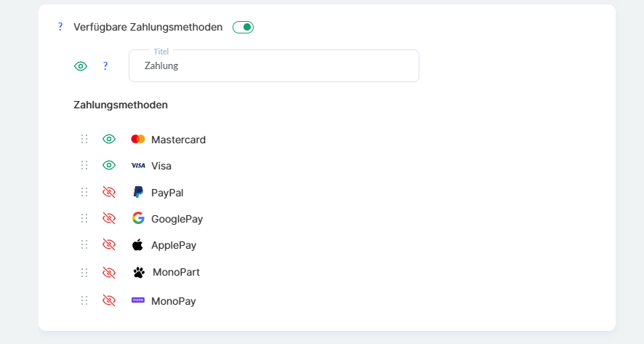Image resolution: width=644 pixels, height=344 pixels.
Task: Unhide the MonoPay payment method
Action: coord(109,300)
